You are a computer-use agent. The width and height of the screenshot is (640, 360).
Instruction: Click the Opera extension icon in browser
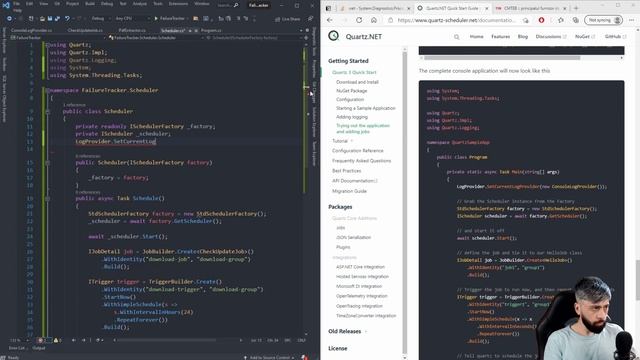(541, 20)
